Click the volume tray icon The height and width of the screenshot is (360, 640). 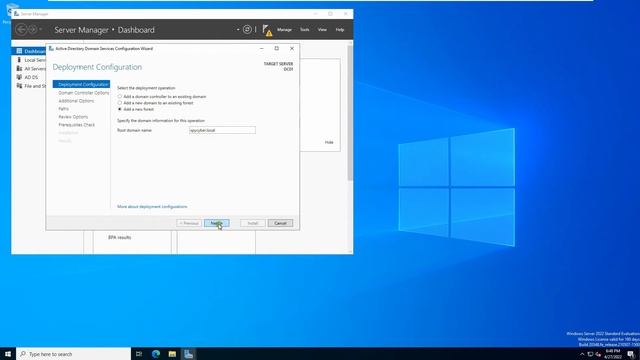tap(598, 354)
